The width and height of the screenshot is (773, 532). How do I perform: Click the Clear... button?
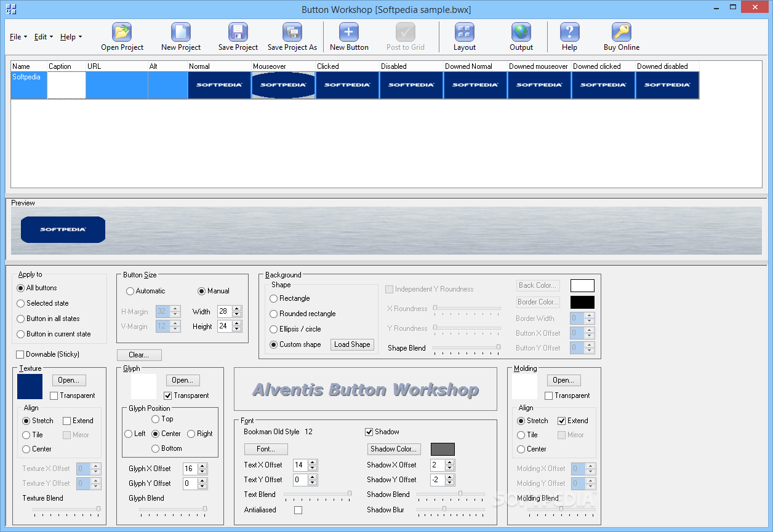click(x=139, y=355)
